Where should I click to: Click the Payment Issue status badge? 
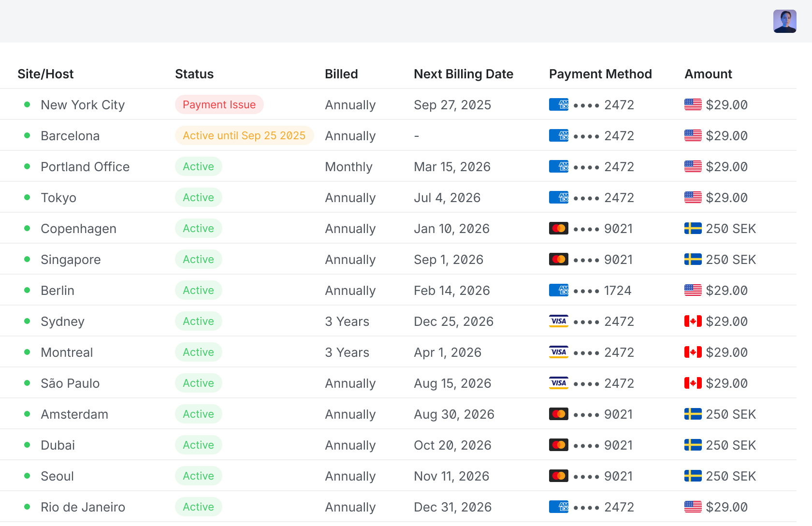(219, 104)
